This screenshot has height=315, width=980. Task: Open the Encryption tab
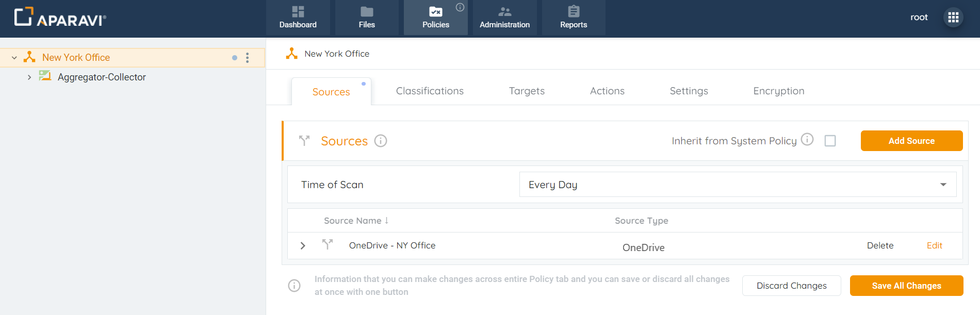[778, 91]
